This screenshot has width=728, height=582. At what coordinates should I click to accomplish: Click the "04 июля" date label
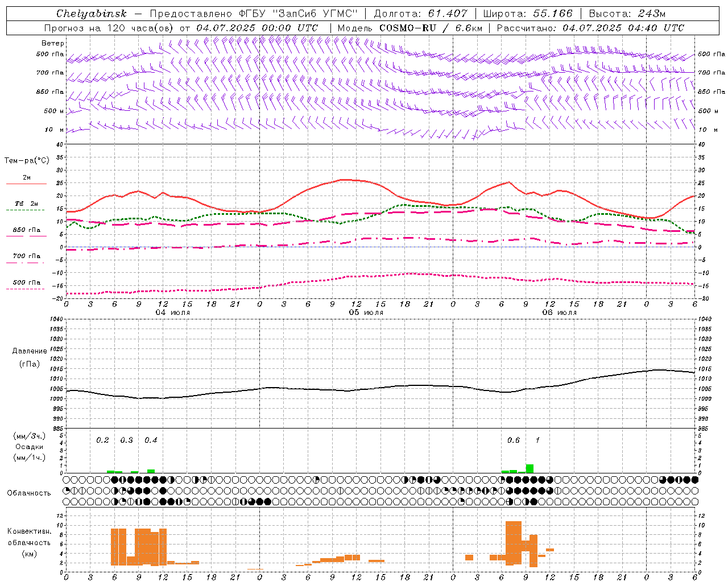coord(173,313)
